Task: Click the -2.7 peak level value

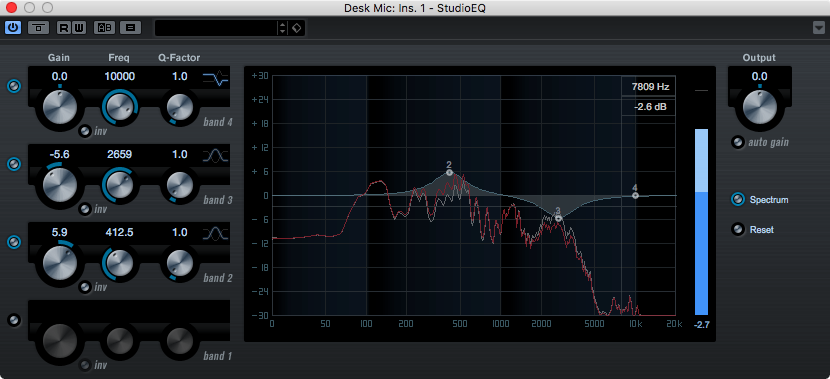Action: pos(701,325)
